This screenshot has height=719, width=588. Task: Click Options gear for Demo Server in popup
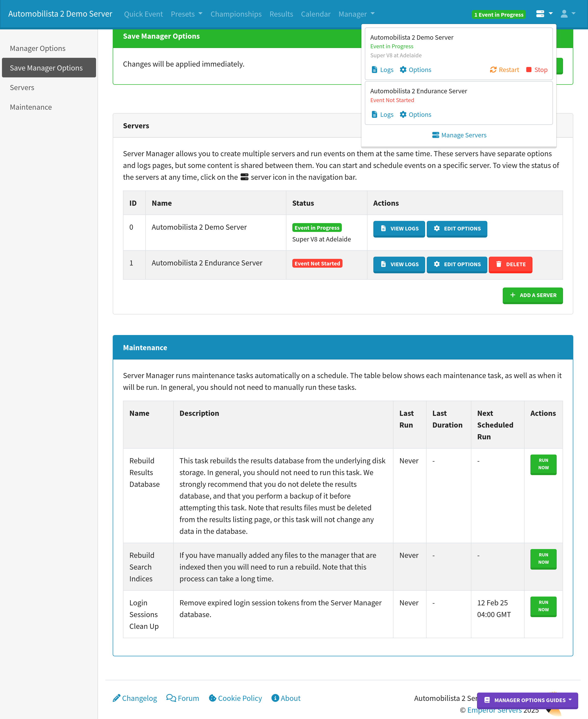tap(403, 70)
